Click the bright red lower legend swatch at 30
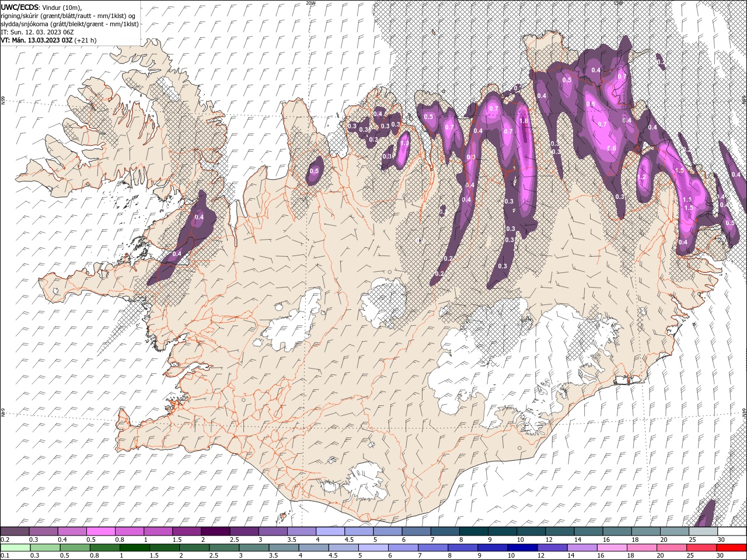 tap(731, 548)
